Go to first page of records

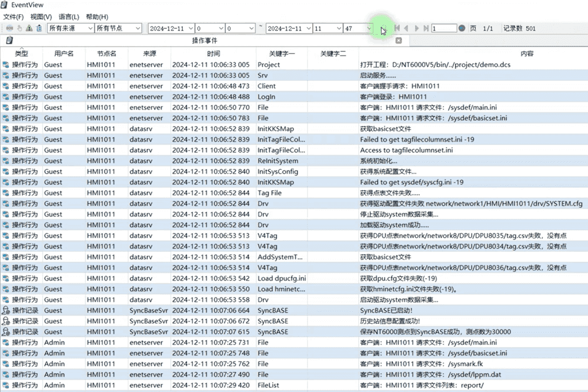coord(397,28)
